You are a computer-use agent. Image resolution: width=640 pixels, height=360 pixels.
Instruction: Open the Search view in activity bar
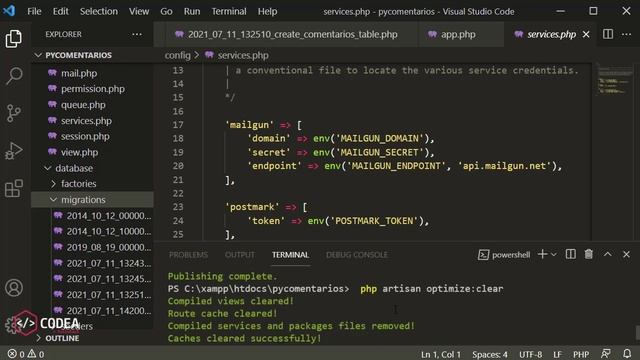point(13,76)
